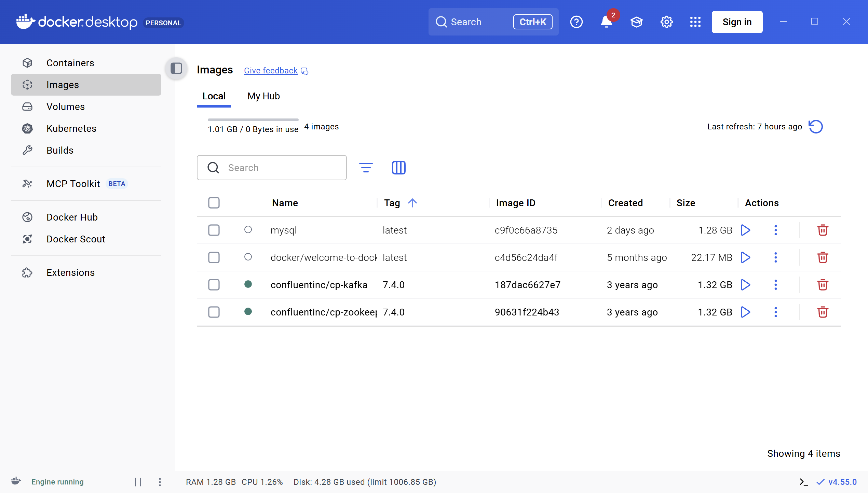Check the select-all images checkbox
Image resolution: width=868 pixels, height=493 pixels.
(214, 203)
